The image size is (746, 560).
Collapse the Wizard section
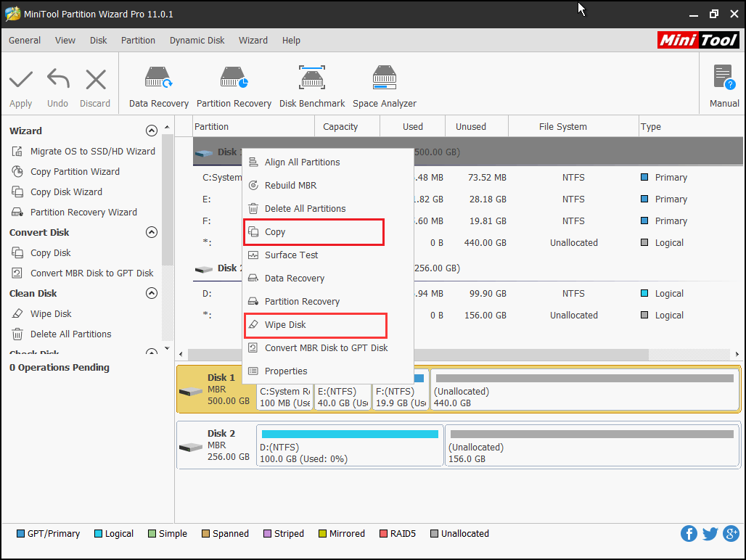[151, 131]
